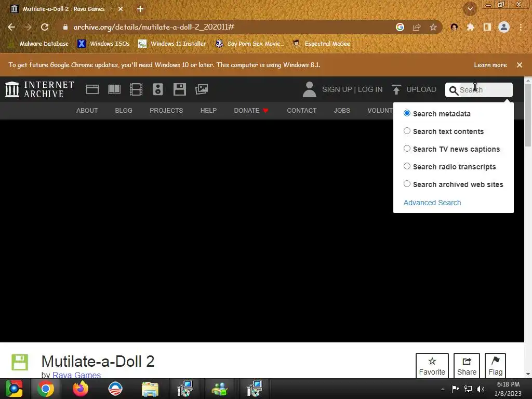Screen dimensions: 532x399
Task: Close the Mutilate-a-Doll 2 tab
Action: [x=121, y=9]
